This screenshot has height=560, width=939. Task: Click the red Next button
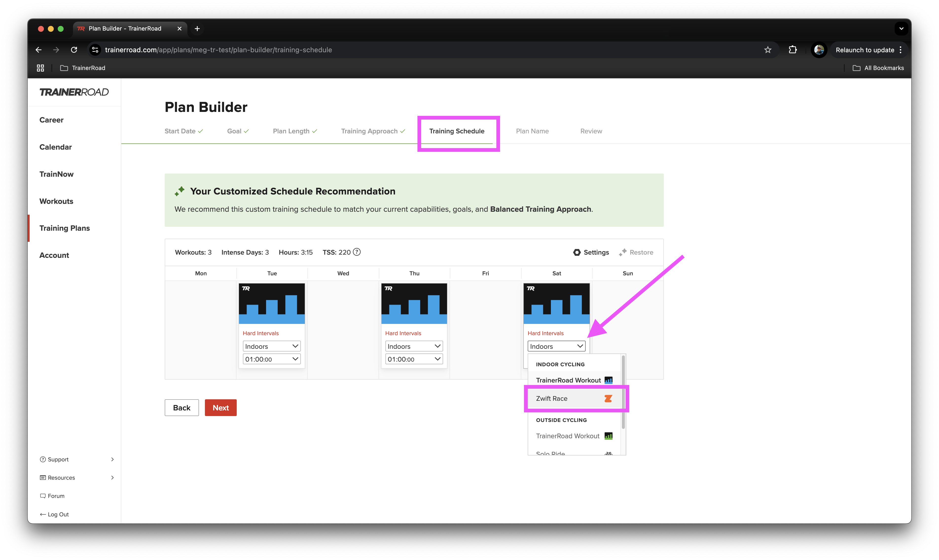[220, 407]
